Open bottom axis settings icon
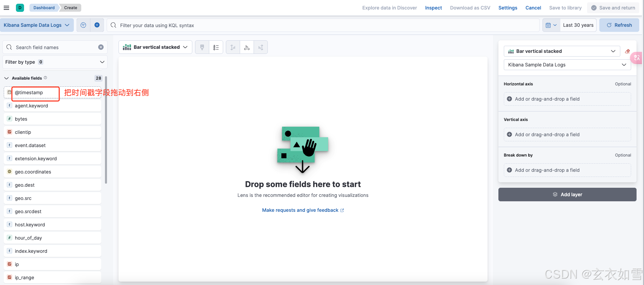The height and width of the screenshot is (285, 644). tap(247, 47)
